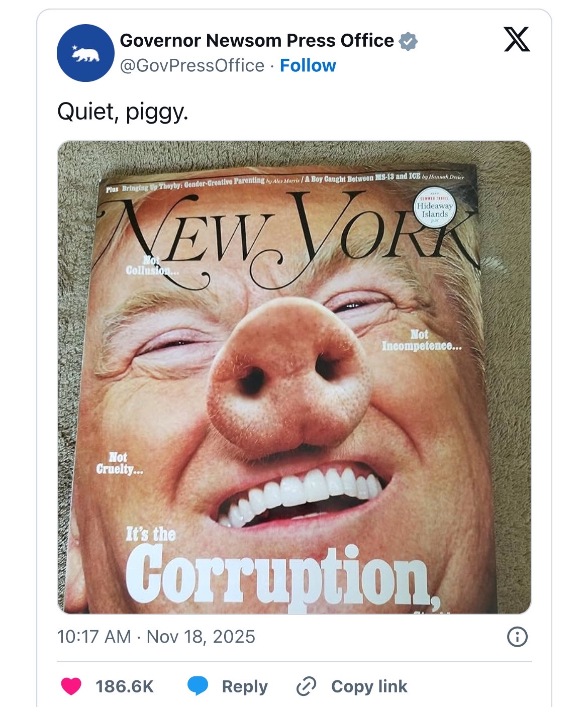Click the California bear profile avatar

[x=85, y=53]
